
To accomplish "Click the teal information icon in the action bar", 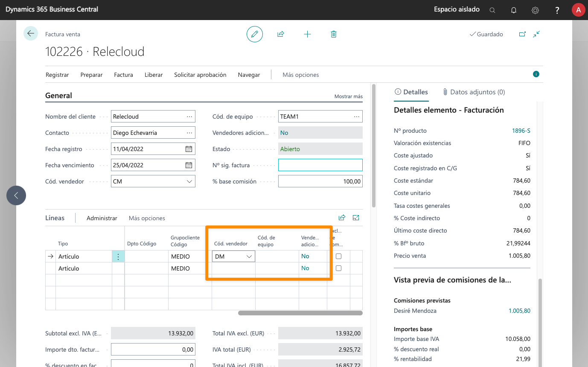I will tap(536, 74).
